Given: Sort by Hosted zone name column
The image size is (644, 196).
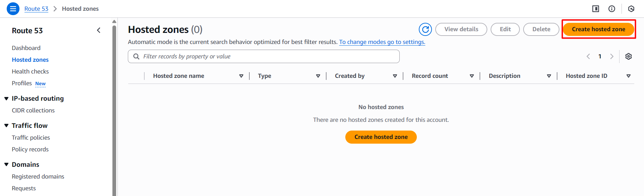Looking at the screenshot, I should click(241, 76).
